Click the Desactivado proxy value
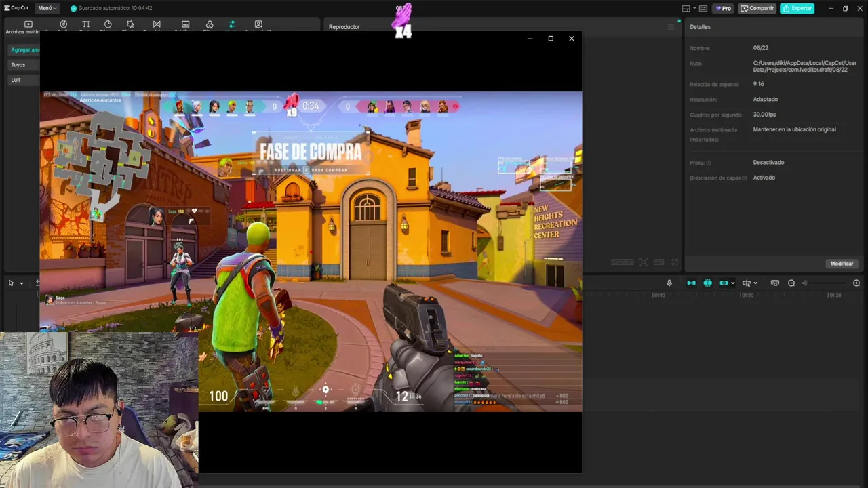This screenshot has width=868, height=488. tap(768, 163)
